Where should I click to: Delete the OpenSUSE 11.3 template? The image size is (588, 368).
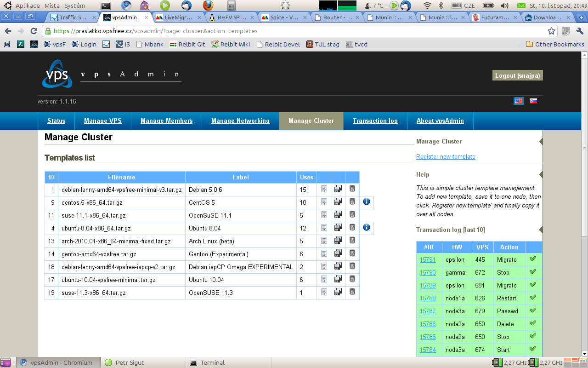click(352, 292)
